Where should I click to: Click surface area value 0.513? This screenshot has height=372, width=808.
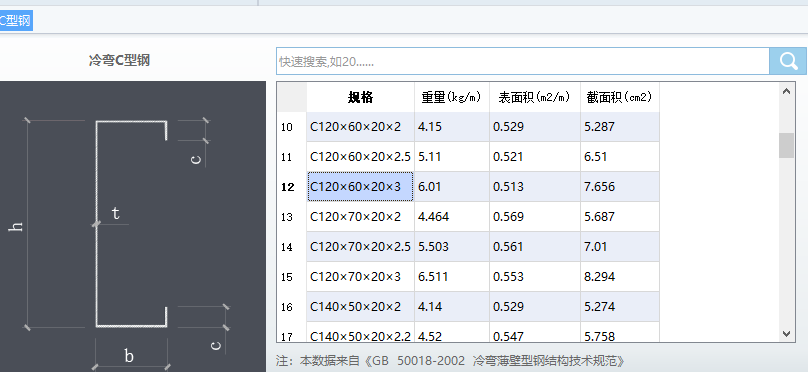(x=535, y=187)
